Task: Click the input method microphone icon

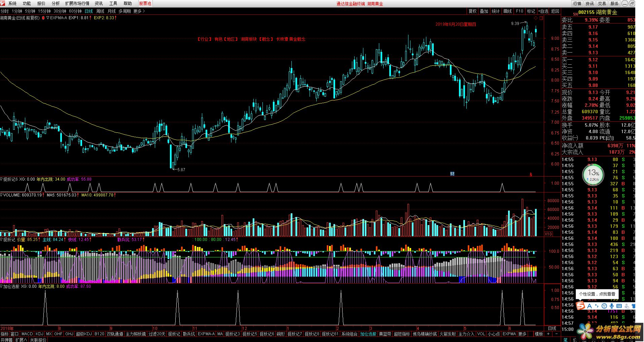Action: 612,306
